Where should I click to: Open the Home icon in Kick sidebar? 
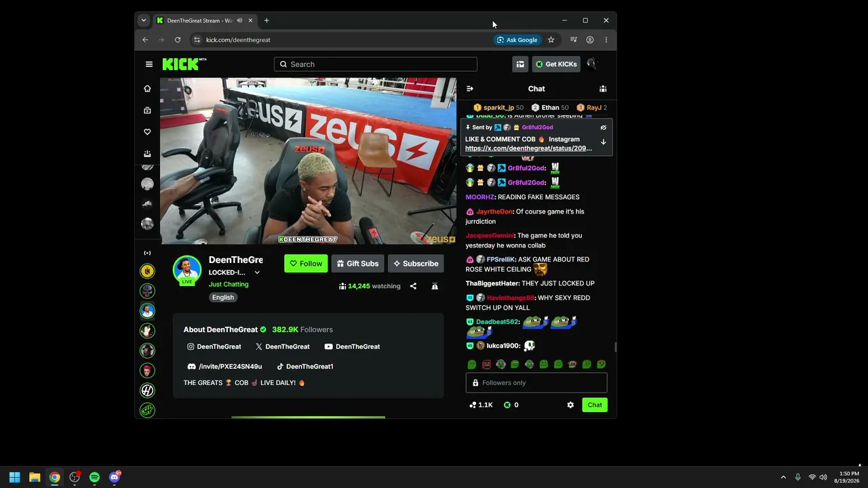click(x=147, y=89)
